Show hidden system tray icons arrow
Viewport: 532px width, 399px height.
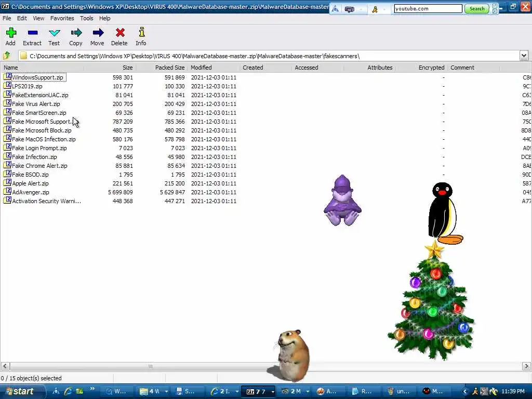pyautogui.click(x=465, y=391)
